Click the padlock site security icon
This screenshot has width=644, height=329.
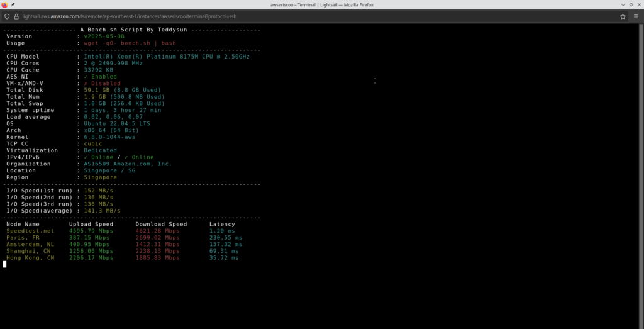pyautogui.click(x=16, y=16)
